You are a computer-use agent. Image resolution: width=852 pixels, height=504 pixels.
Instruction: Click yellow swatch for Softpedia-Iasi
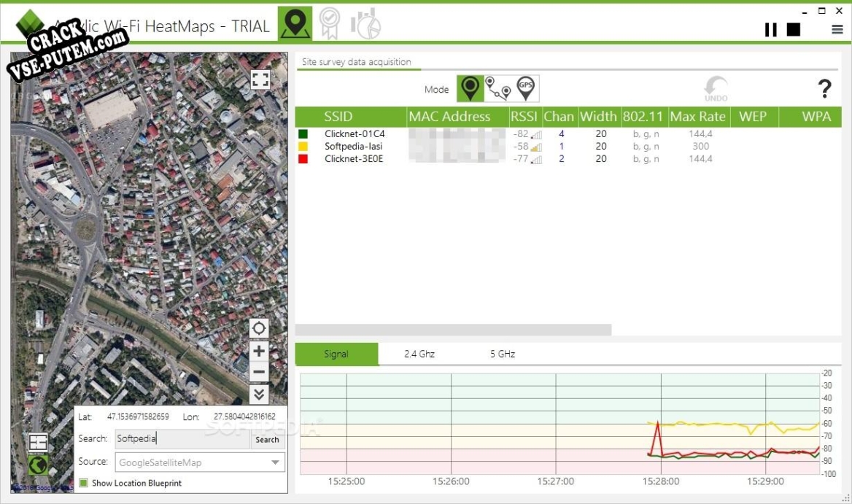point(303,146)
